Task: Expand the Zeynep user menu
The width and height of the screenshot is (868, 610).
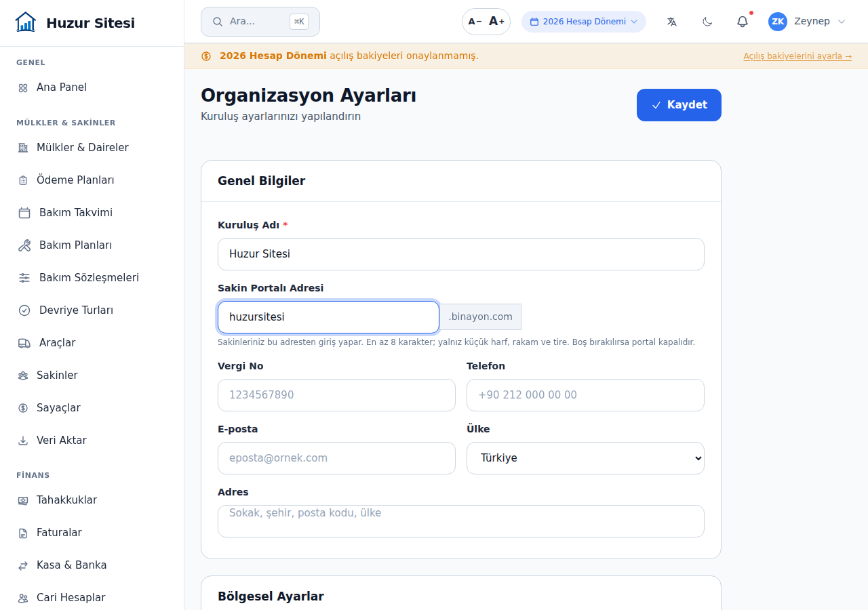Action: tap(807, 22)
